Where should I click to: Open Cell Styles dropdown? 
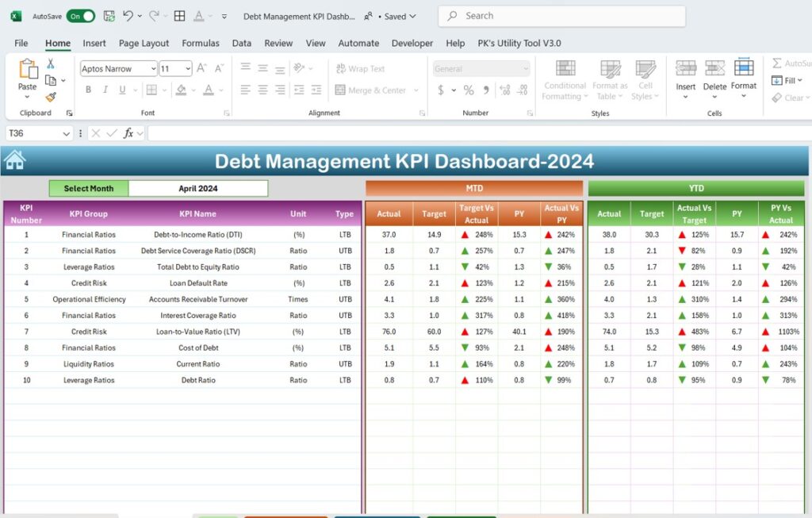point(645,80)
